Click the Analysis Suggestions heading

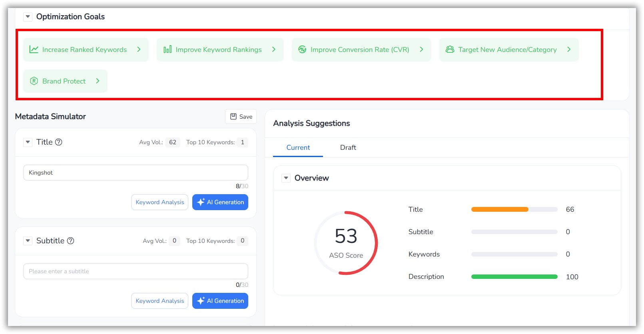[x=311, y=123]
